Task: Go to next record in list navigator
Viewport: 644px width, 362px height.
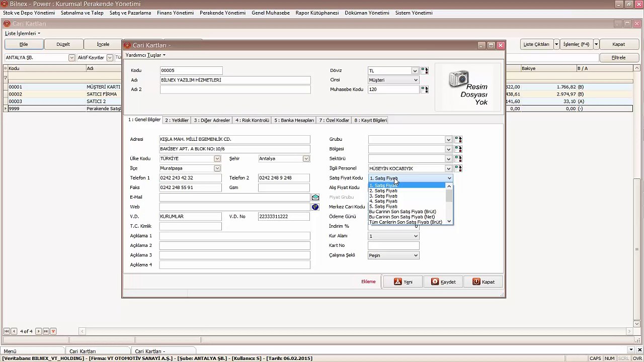Action: click(38, 331)
